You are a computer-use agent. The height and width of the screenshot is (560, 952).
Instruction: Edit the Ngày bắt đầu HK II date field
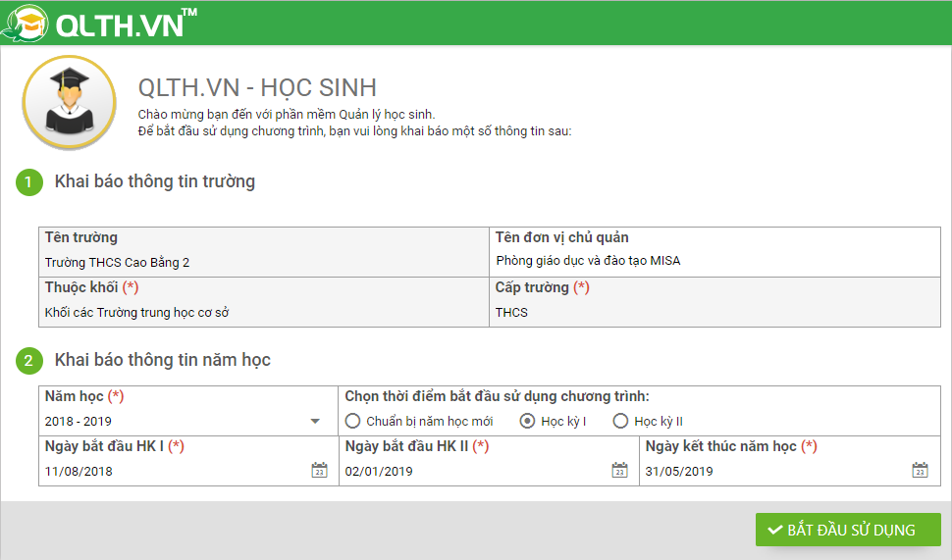coord(471,472)
